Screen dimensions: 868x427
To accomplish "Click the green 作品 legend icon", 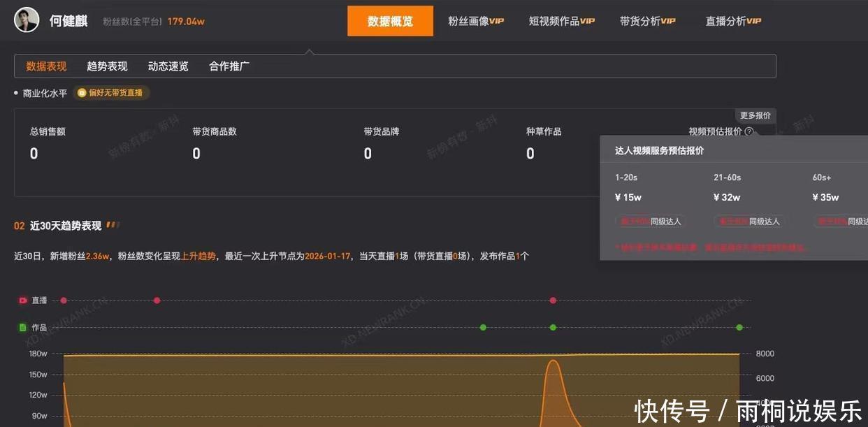I will point(23,327).
